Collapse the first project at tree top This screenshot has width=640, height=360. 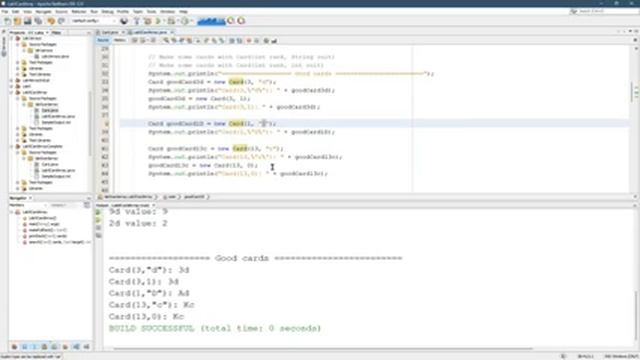(12, 38)
